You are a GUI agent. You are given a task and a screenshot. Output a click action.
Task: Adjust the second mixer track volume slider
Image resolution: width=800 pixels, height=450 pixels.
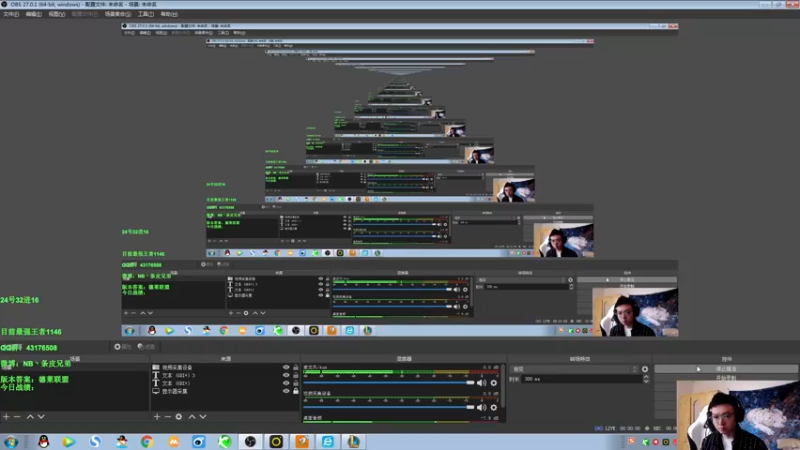tap(389, 407)
